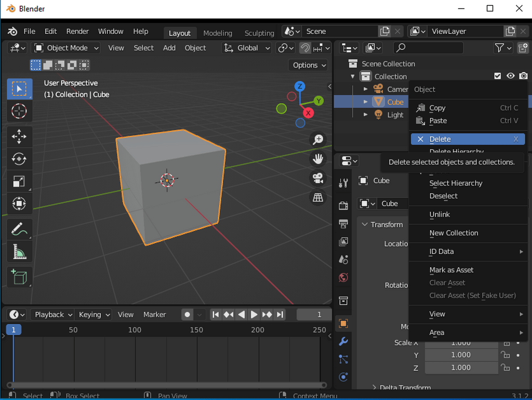Pick the Annotate pencil tool
Image resolution: width=532 pixels, height=400 pixels.
coord(19,229)
